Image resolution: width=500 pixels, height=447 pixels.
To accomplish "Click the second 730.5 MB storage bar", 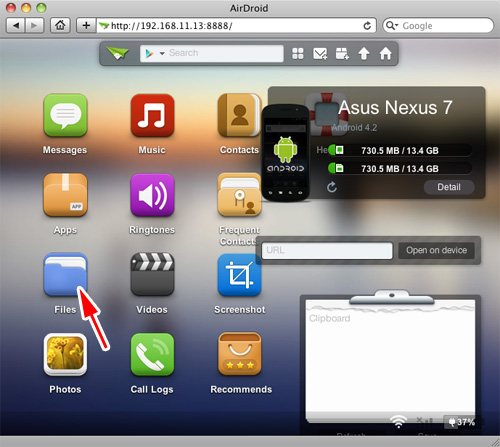I will click(x=400, y=168).
